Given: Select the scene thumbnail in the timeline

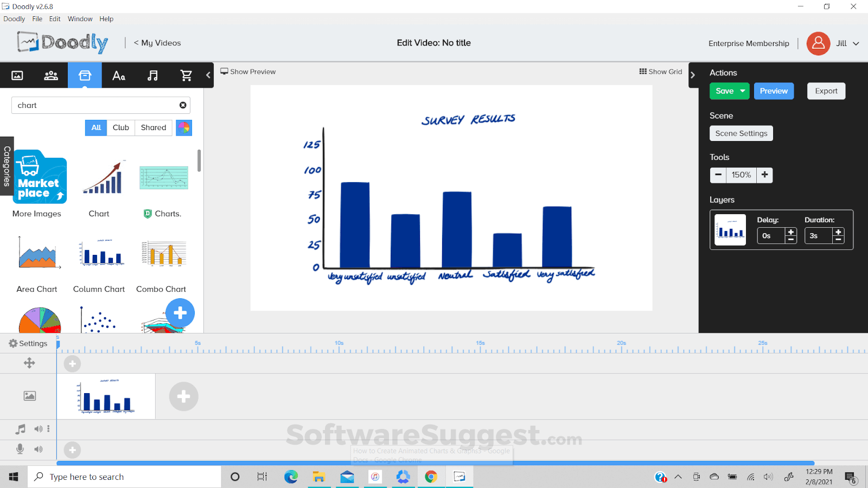Looking at the screenshot, I should [x=106, y=396].
